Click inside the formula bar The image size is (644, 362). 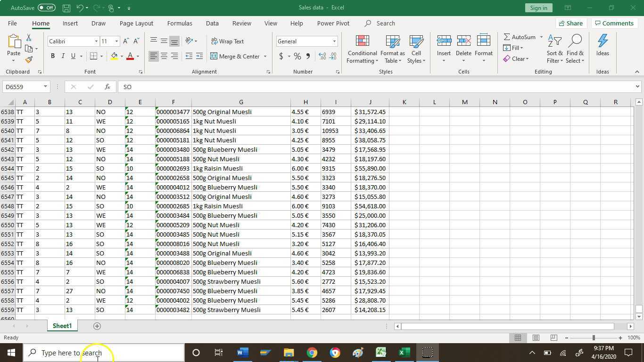pyautogui.click(x=283, y=87)
